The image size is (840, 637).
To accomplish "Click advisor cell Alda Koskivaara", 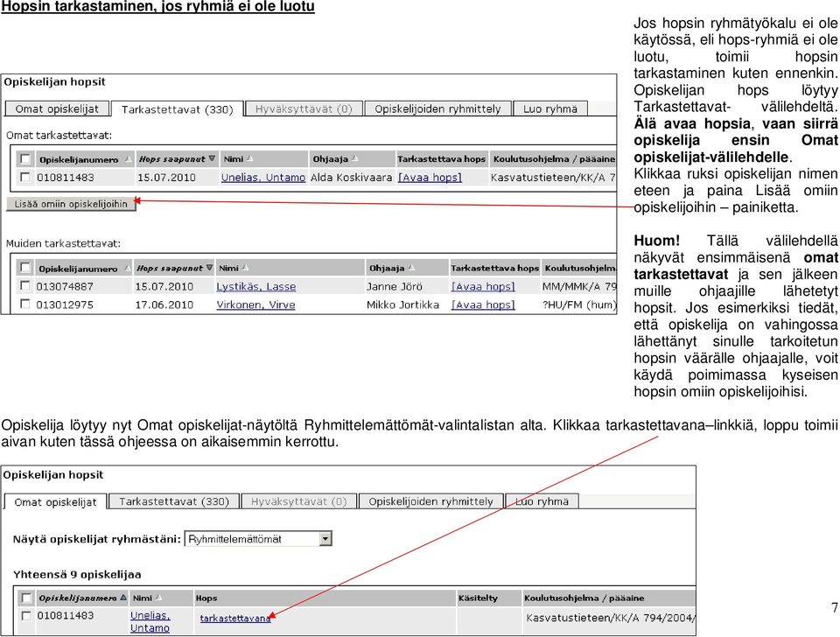I will click(351, 178).
